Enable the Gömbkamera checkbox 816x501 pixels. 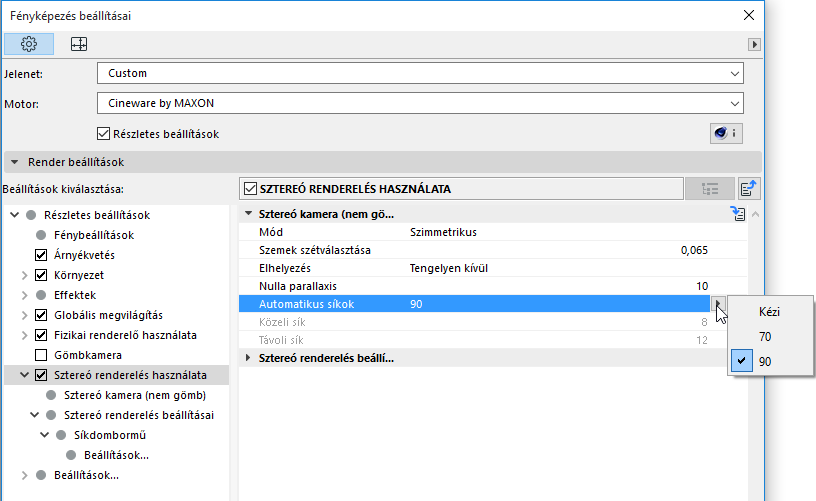tap(41, 355)
